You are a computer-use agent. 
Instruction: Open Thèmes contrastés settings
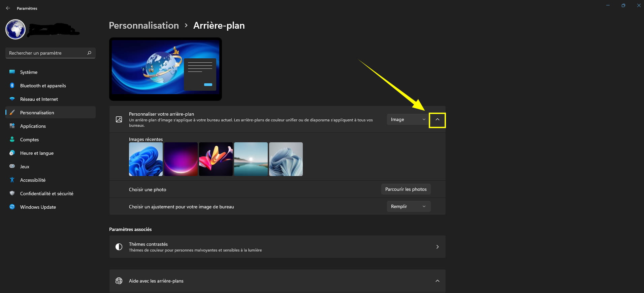point(277,247)
